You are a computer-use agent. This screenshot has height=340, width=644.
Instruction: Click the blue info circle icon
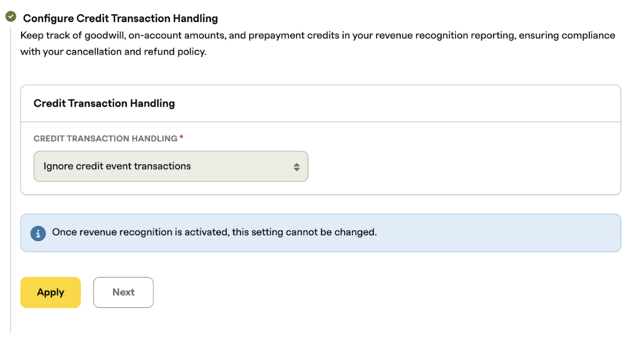38,233
